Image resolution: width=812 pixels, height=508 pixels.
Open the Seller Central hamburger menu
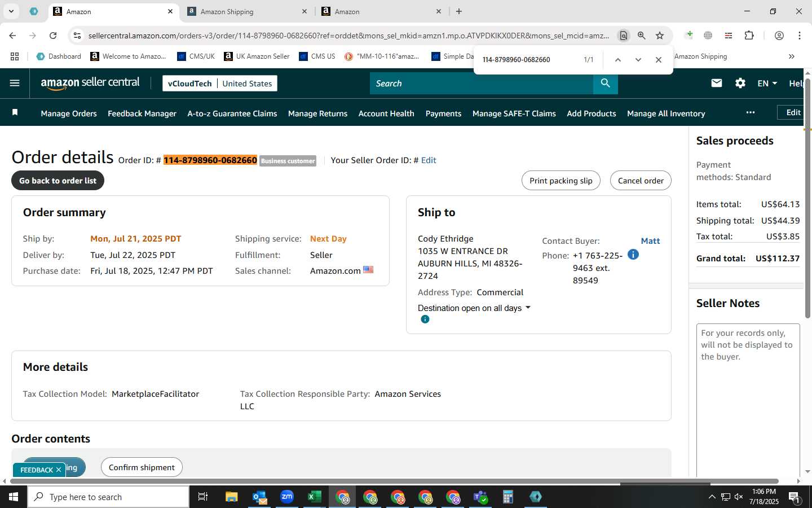pos(15,83)
